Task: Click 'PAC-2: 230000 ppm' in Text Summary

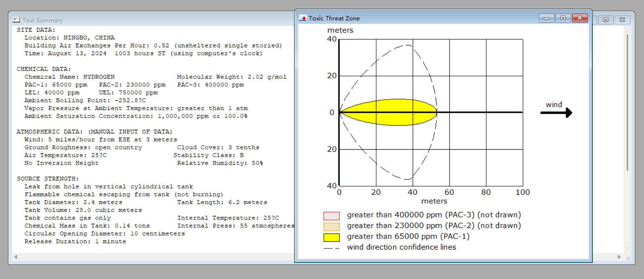Action: click(x=132, y=85)
